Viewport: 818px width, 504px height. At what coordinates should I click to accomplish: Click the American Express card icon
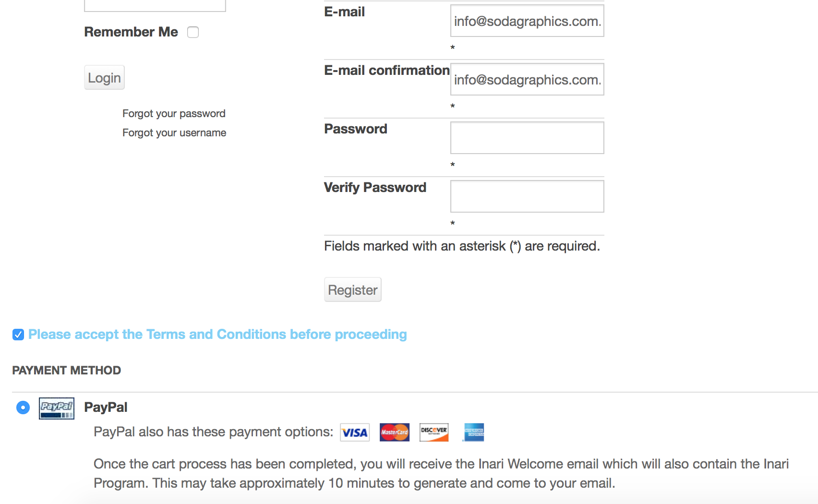point(474,432)
